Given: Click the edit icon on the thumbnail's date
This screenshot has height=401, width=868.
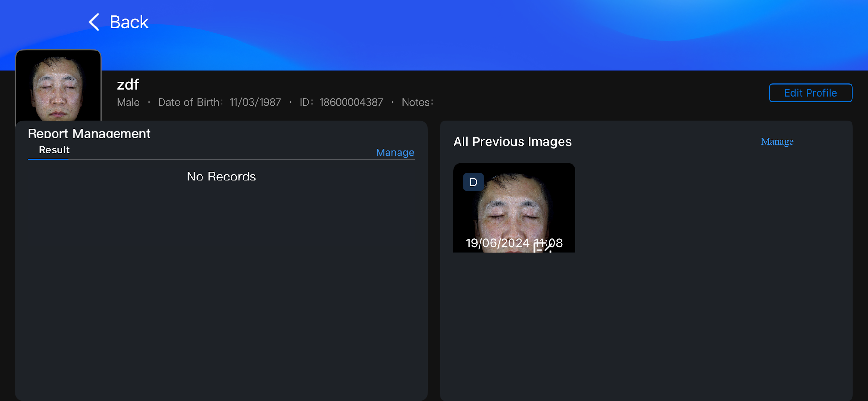Looking at the screenshot, I should (x=542, y=248).
